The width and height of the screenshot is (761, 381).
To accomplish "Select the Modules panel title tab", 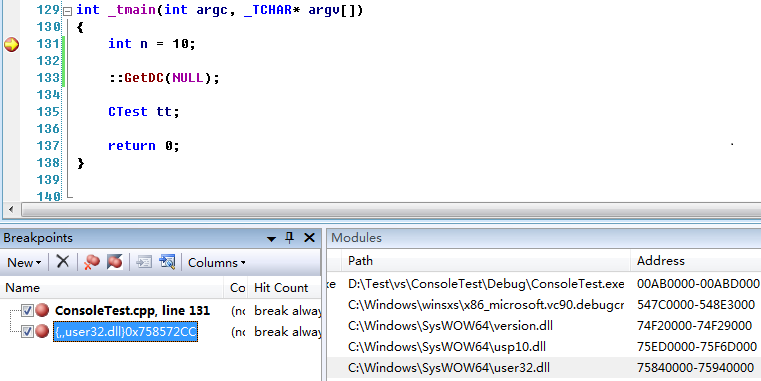I will [356, 238].
